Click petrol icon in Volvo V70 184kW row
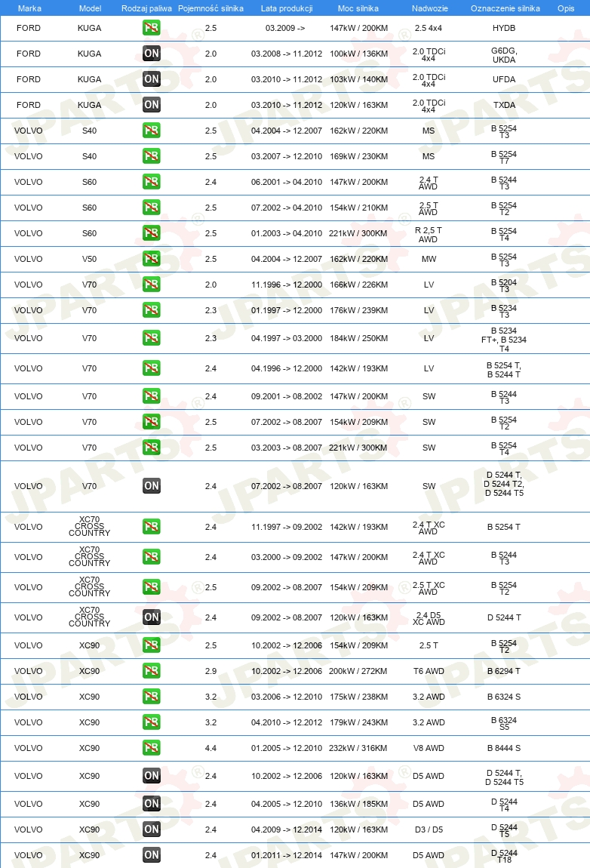 point(151,337)
